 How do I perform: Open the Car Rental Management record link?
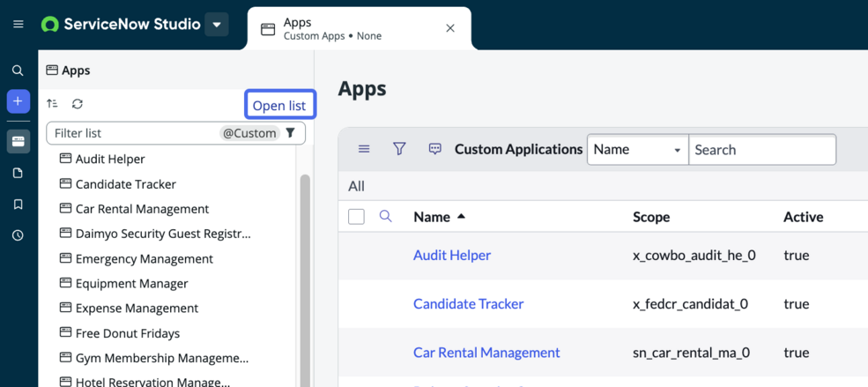coord(486,353)
